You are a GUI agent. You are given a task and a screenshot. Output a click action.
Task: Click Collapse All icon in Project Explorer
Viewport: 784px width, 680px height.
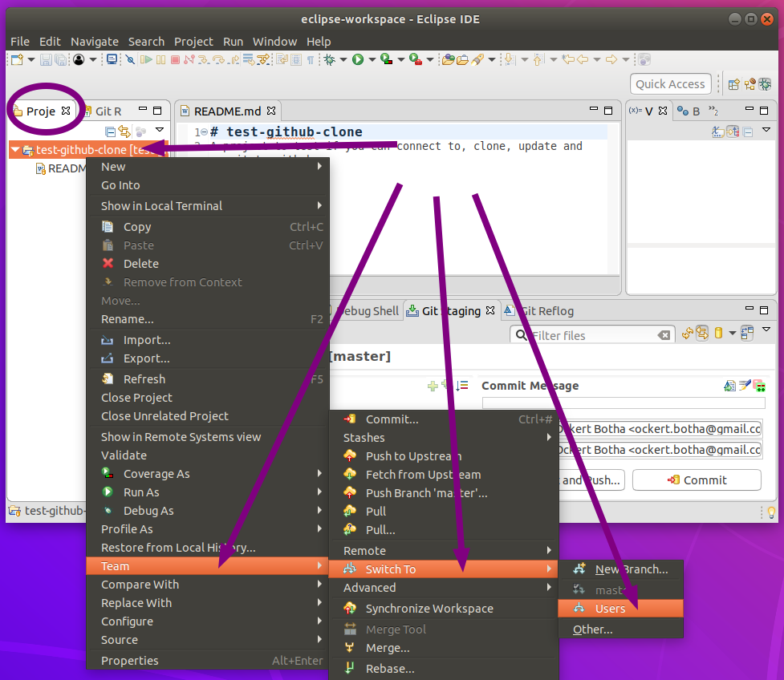click(x=110, y=132)
